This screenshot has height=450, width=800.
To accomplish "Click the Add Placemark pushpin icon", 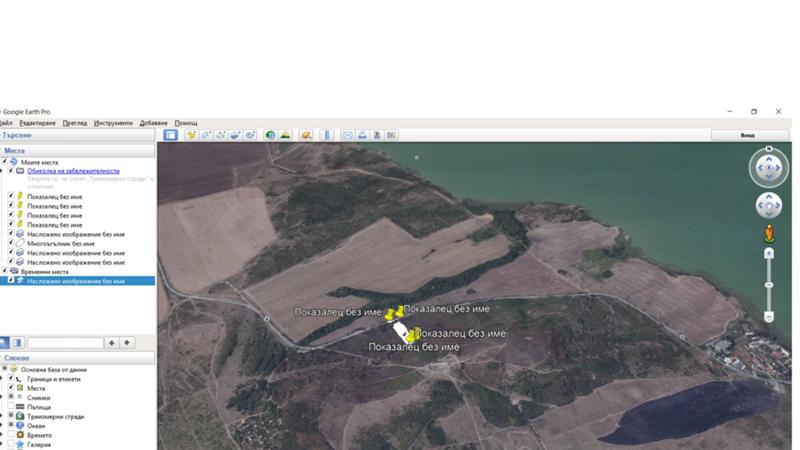I will tap(190, 135).
